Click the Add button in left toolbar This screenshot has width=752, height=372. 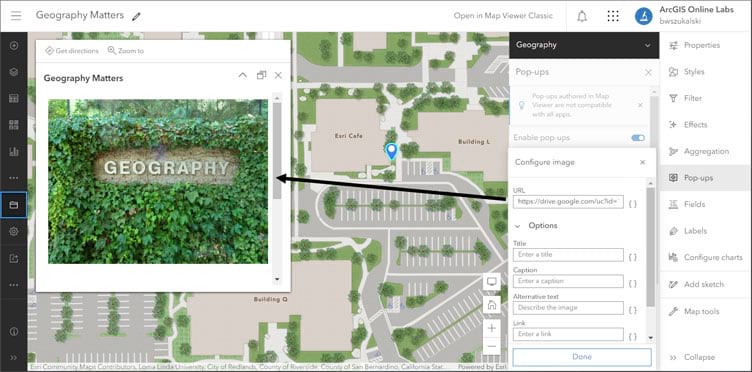point(14,46)
